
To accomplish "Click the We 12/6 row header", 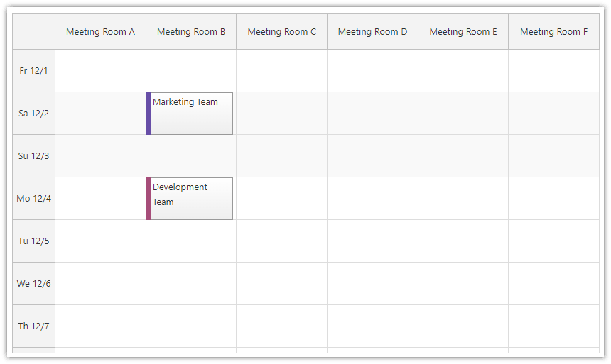I will [x=34, y=283].
